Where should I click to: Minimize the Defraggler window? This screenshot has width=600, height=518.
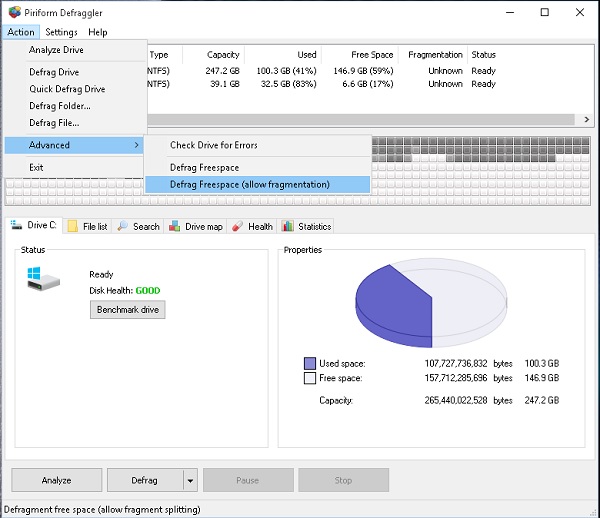[510, 12]
